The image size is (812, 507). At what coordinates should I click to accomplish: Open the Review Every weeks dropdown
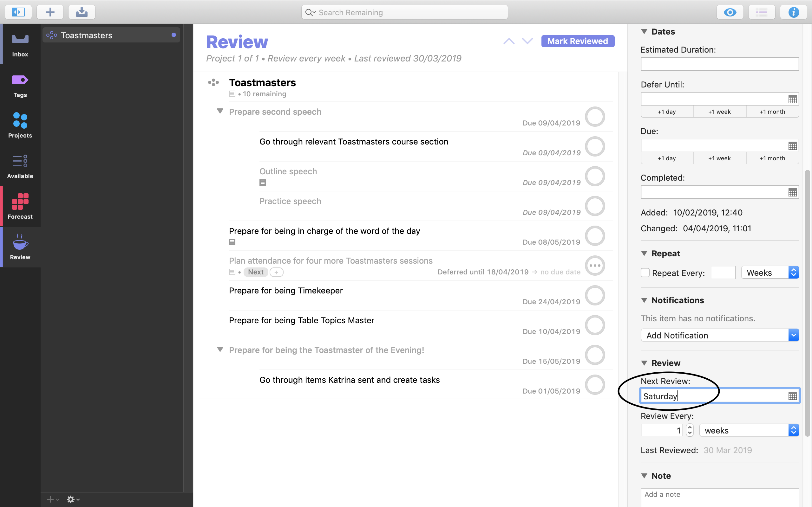793,431
